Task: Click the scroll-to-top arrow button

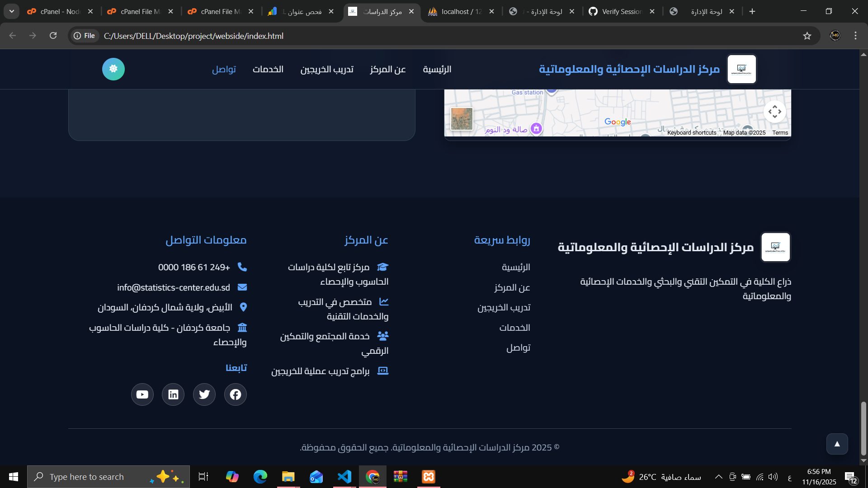Action: tap(837, 444)
